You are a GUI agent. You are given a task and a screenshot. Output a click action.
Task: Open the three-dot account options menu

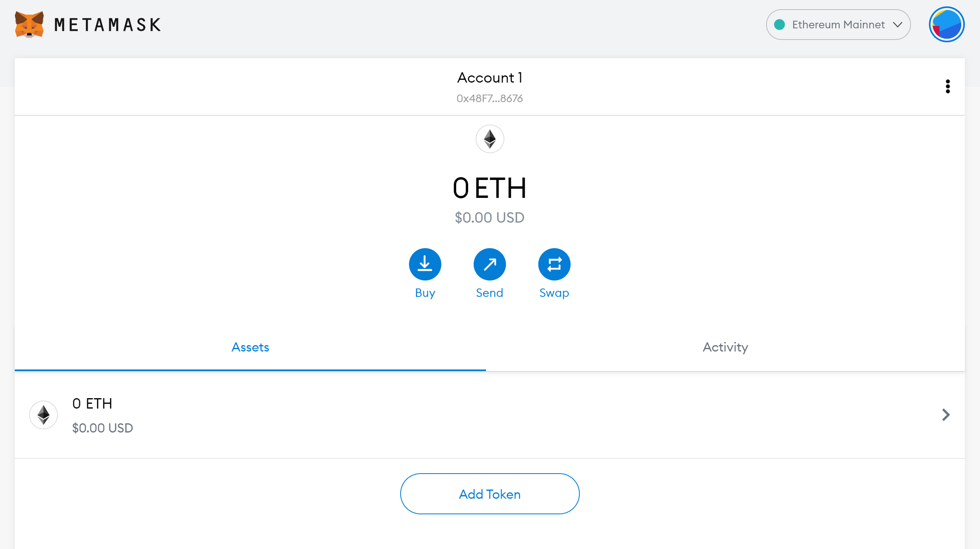click(x=948, y=86)
